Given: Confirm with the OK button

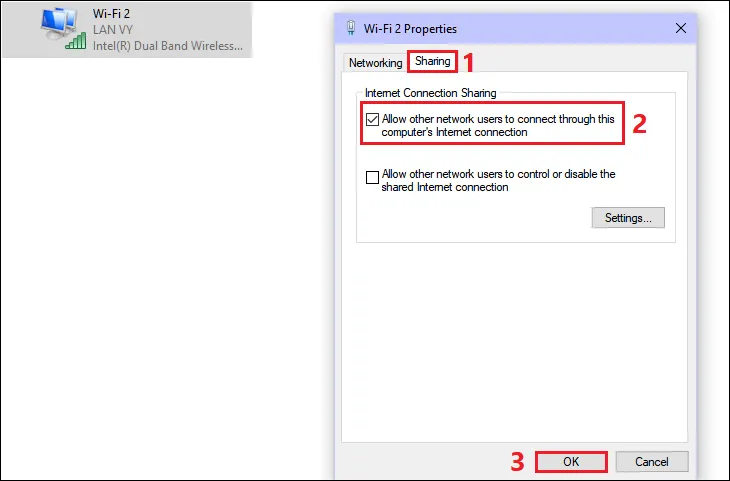Looking at the screenshot, I should [x=571, y=461].
